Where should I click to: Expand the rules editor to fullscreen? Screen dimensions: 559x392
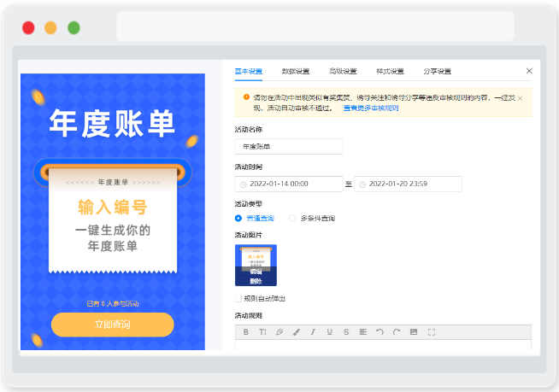pos(432,332)
